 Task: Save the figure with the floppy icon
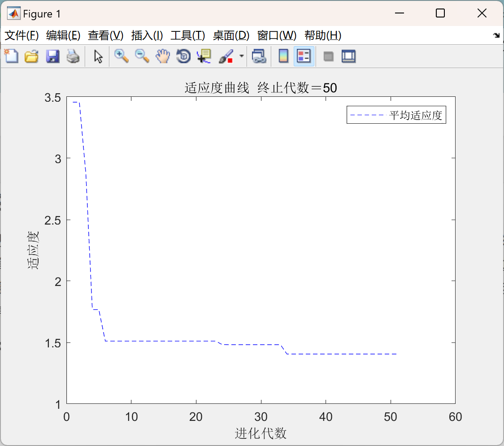tap(52, 56)
